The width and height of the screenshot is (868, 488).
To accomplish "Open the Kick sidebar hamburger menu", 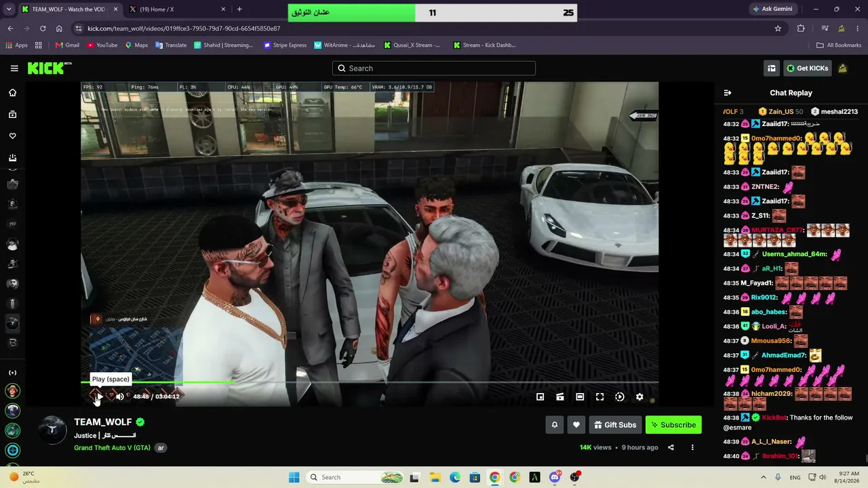I will 14,68.
